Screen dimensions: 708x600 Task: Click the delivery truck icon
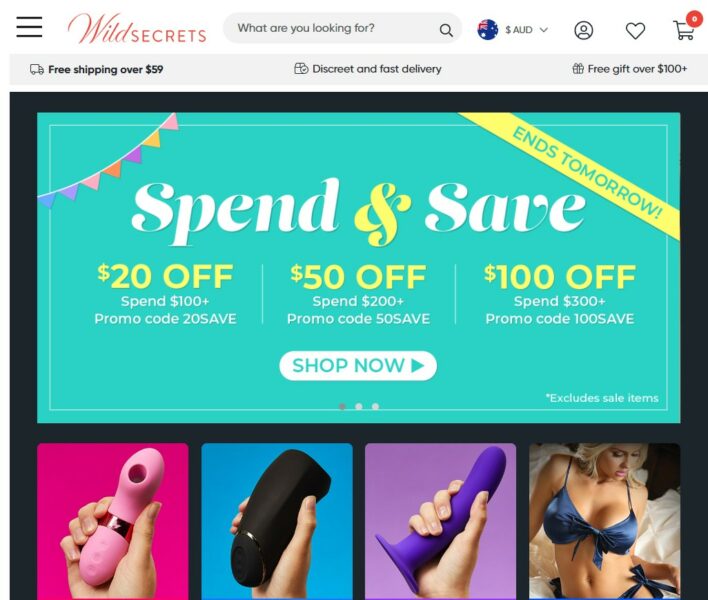tap(37, 70)
